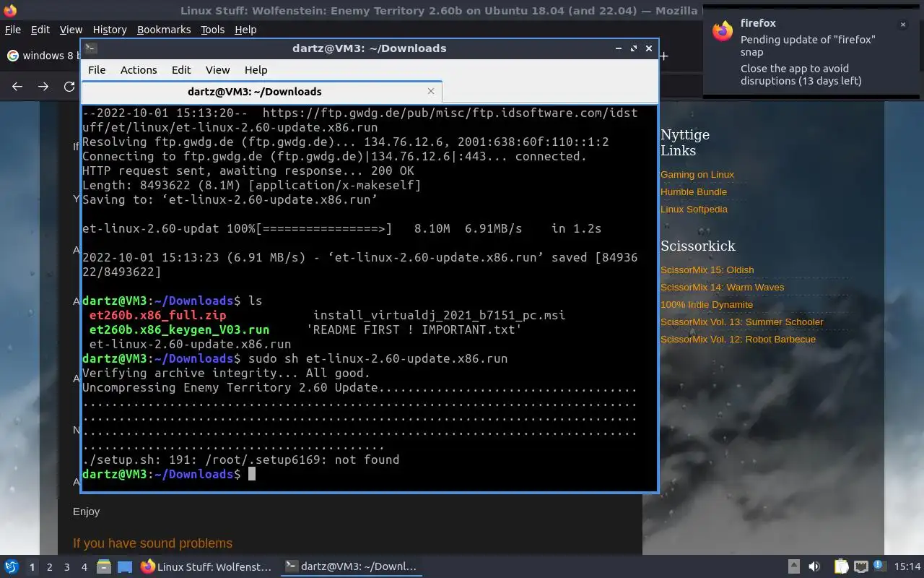Activate Firefox 'Linux Stuff: Wolfenst…' taskbar button
The image size is (924, 578).
coord(206,567)
